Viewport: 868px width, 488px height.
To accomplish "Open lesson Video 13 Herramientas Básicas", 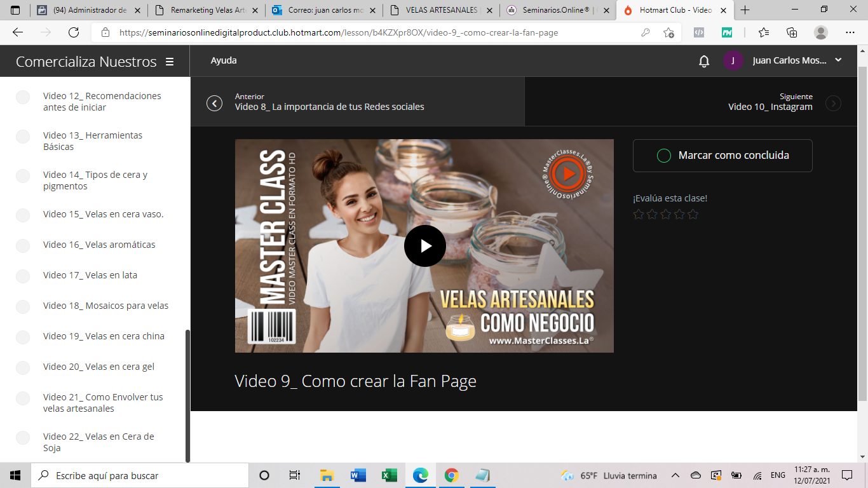I will (x=93, y=141).
